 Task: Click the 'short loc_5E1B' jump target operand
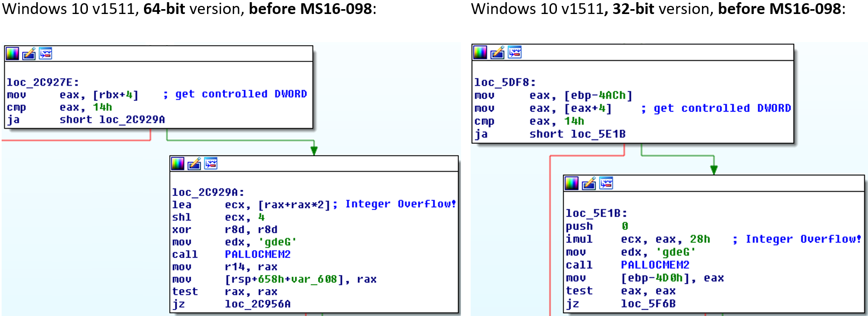577,134
